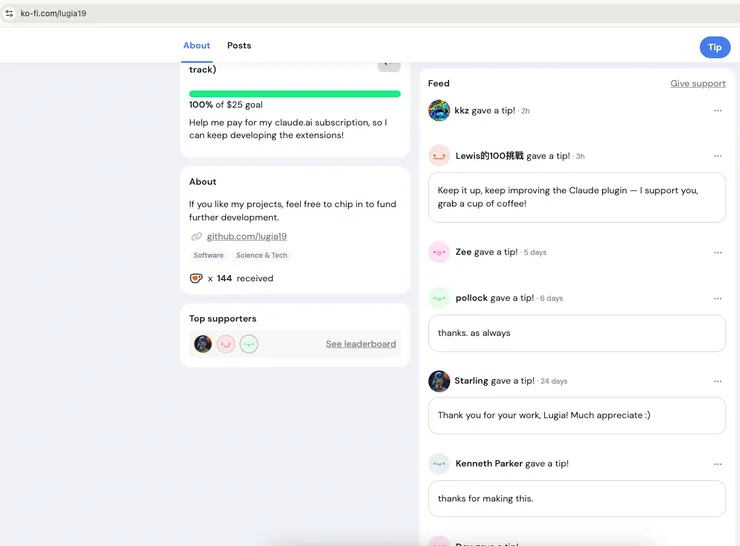The image size is (740, 546).
Task: Click the Ko-fi cup icon by 144 received
Action: (196, 278)
